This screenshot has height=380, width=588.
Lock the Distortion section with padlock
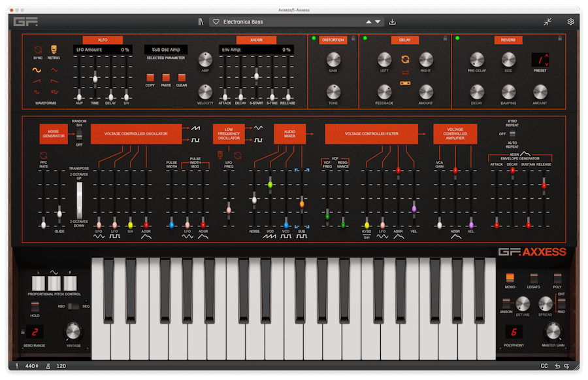(x=353, y=39)
